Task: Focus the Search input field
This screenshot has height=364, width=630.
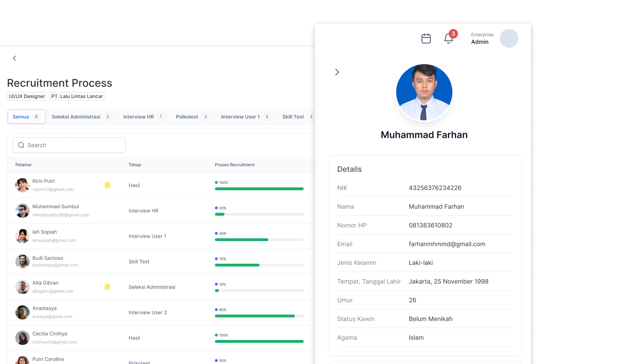Action: 75,145
